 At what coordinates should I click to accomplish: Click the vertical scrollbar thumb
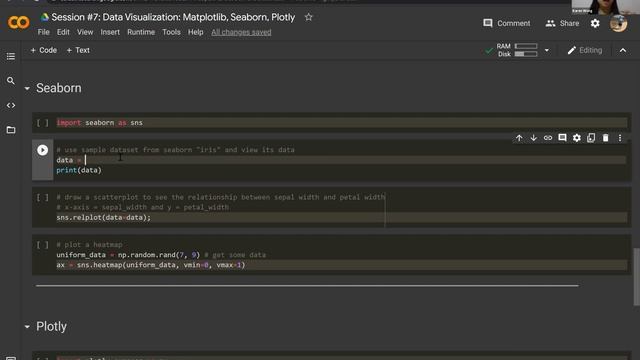[636, 277]
